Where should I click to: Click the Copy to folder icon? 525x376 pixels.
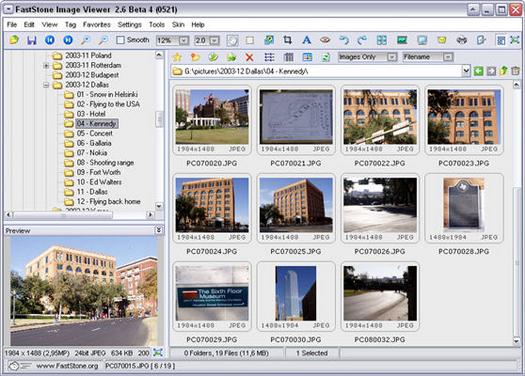213,57
